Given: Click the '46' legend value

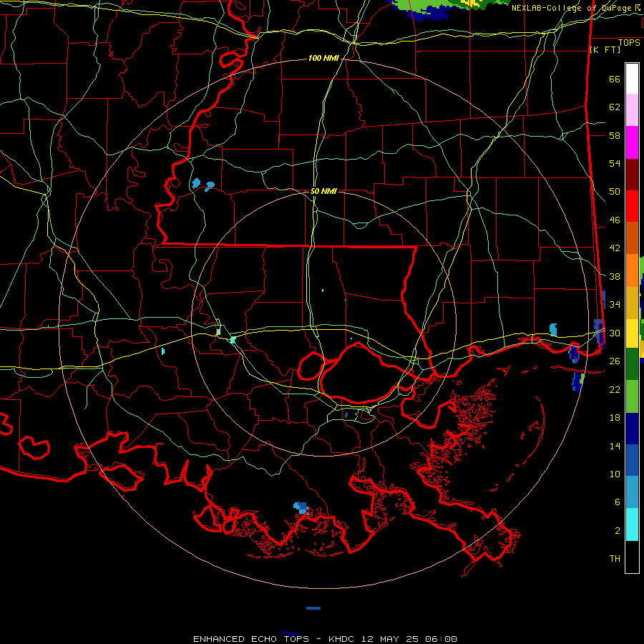Looking at the screenshot, I should tap(615, 220).
